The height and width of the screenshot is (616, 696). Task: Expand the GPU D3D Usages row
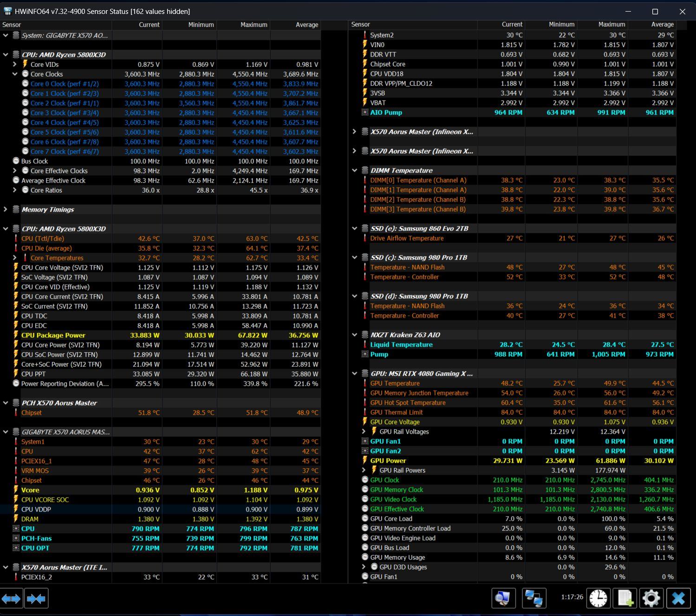pos(364,567)
